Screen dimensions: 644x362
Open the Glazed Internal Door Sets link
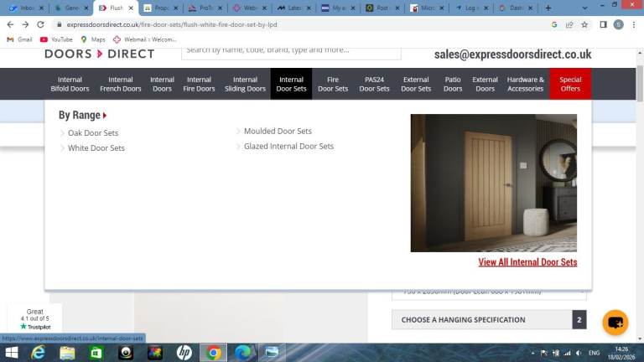[288, 147]
